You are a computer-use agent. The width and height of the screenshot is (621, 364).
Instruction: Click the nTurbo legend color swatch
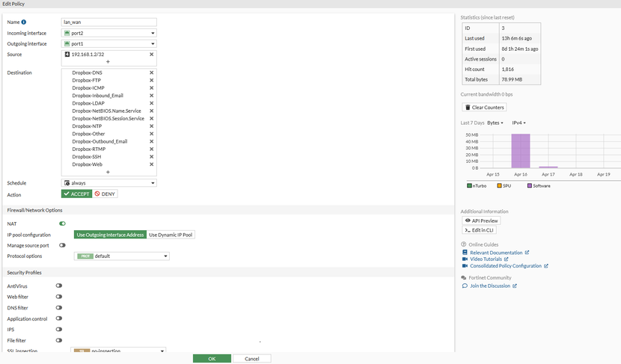pos(469,185)
